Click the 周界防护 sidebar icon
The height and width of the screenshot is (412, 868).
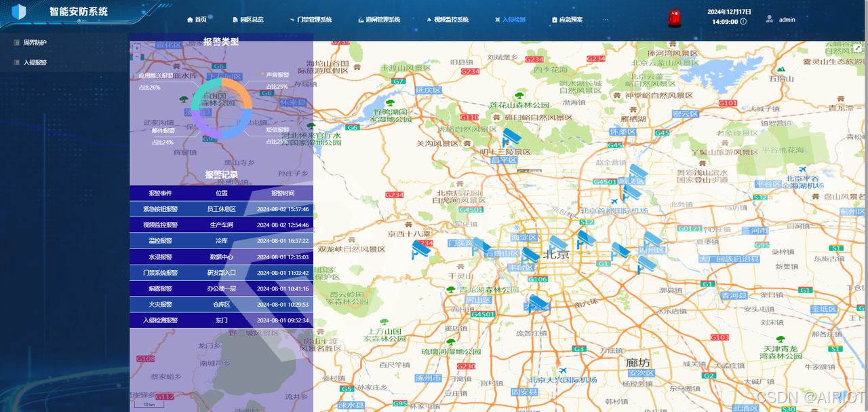(x=16, y=43)
